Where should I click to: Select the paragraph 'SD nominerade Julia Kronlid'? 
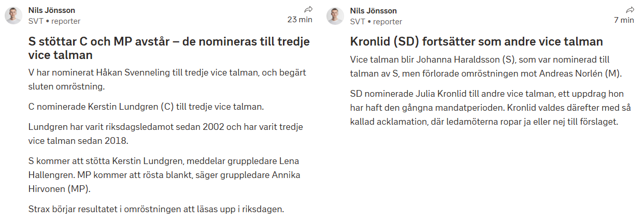pyautogui.click(x=489, y=108)
